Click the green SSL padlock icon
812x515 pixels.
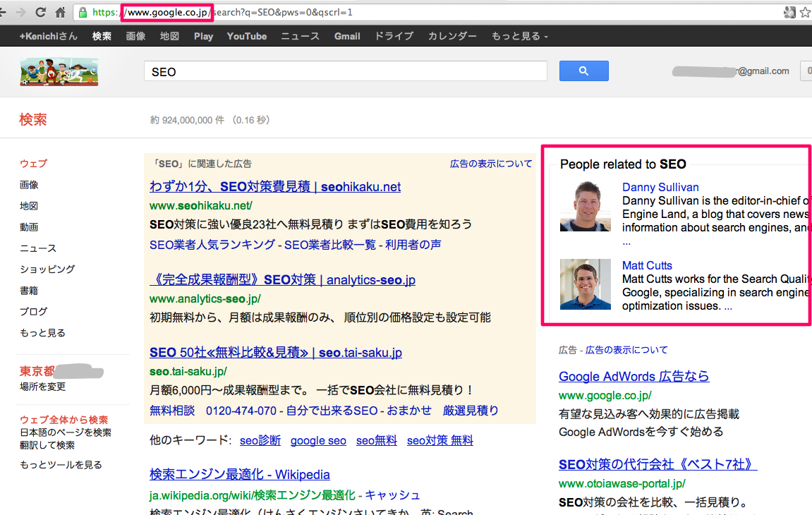tap(83, 13)
